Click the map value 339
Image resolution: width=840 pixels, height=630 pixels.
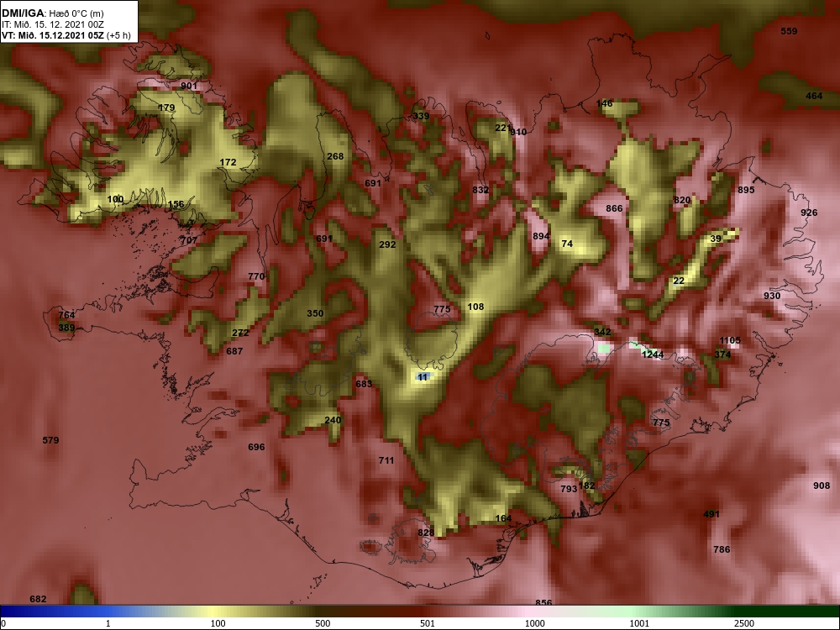pos(421,116)
